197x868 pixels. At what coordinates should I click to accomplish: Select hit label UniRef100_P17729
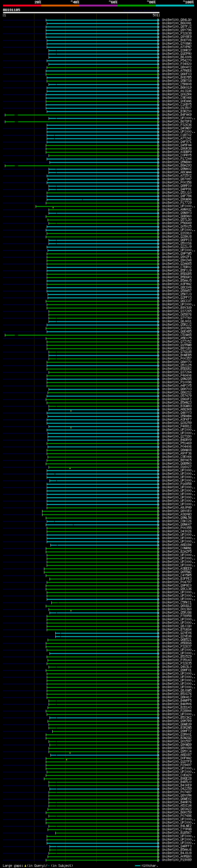click(177, 203)
